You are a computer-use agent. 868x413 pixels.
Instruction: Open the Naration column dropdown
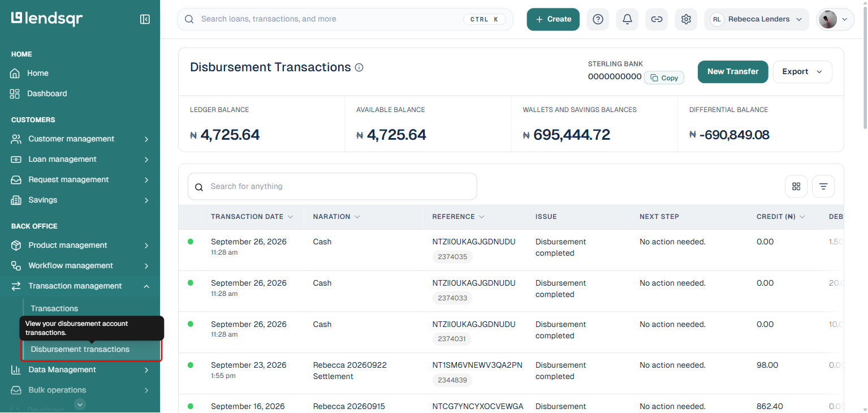(357, 217)
